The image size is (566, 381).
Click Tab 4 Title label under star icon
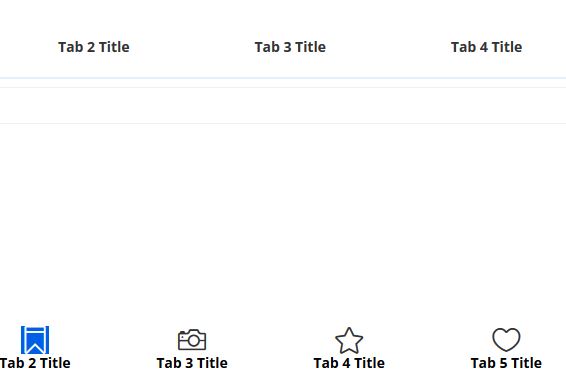[x=349, y=363]
